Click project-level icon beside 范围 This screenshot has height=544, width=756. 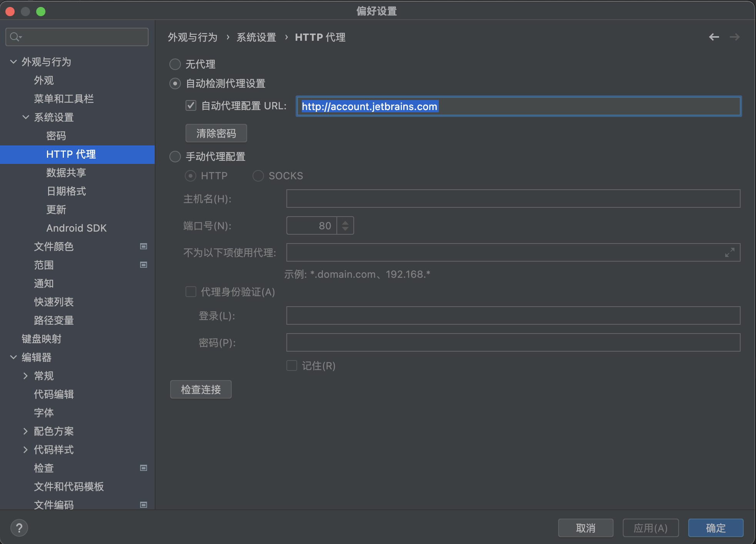[144, 265]
